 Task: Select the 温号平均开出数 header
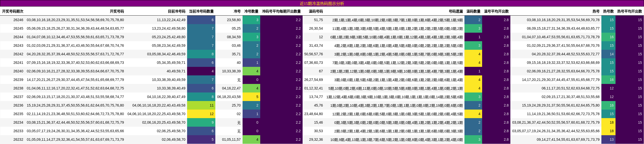coord(496,11)
